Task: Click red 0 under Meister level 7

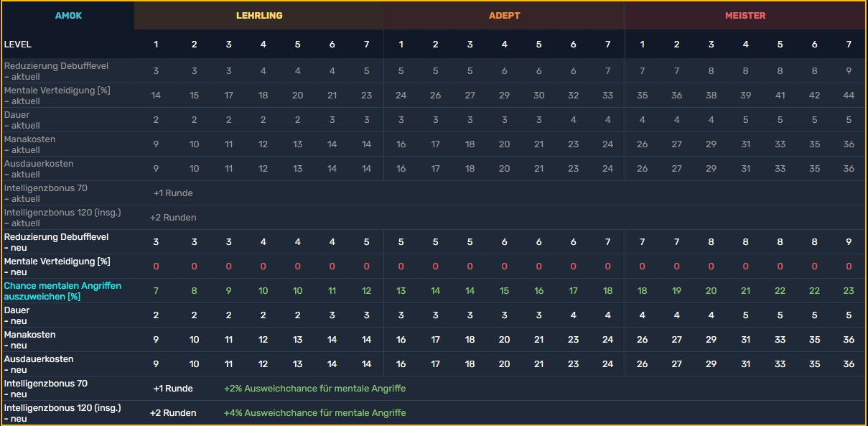Action: coord(849,266)
